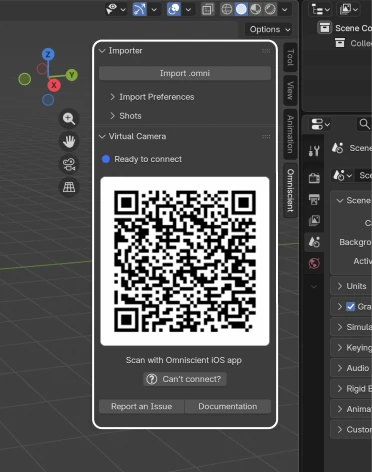Toggle the camera view icon
Viewport: 372px width, 472px height.
pyautogui.click(x=69, y=164)
